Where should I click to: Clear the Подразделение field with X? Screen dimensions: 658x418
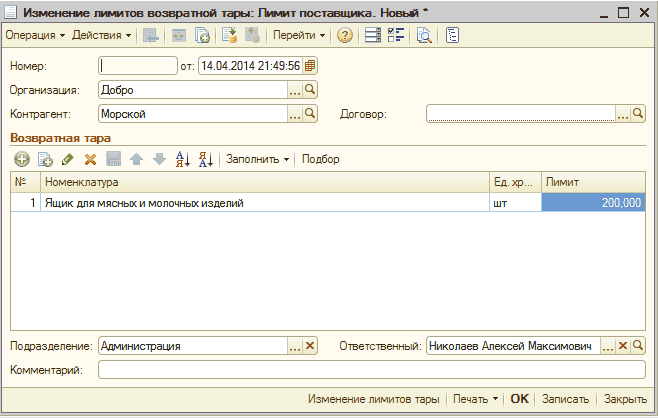click(310, 346)
